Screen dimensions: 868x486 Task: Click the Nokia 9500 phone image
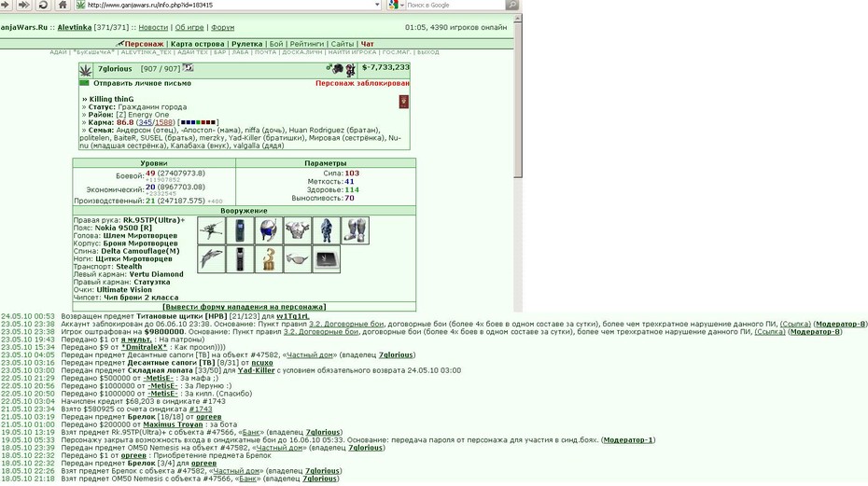coord(240,230)
